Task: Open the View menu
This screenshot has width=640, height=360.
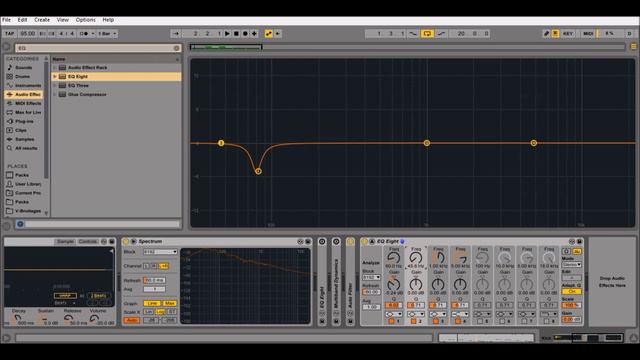Action: [63, 20]
